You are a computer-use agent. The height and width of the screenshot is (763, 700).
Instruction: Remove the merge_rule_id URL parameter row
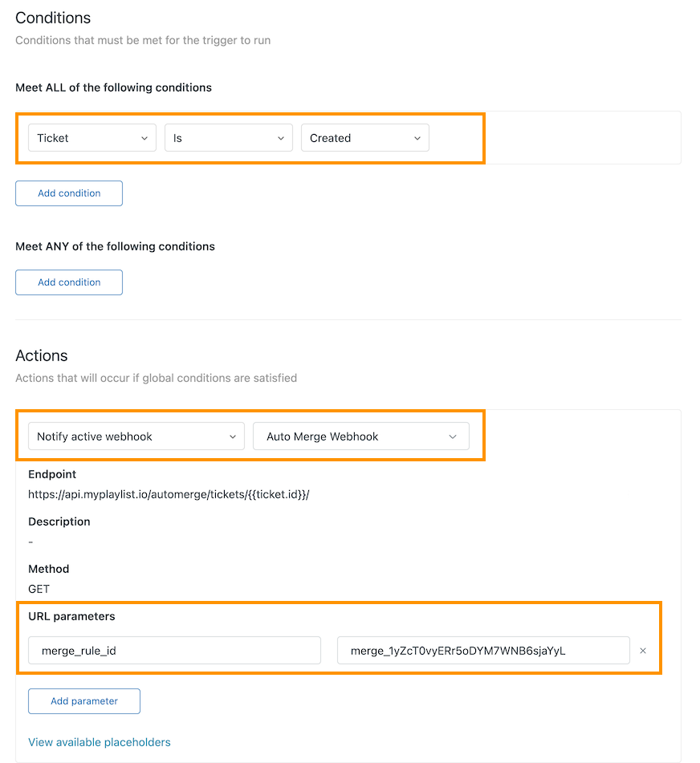642,651
